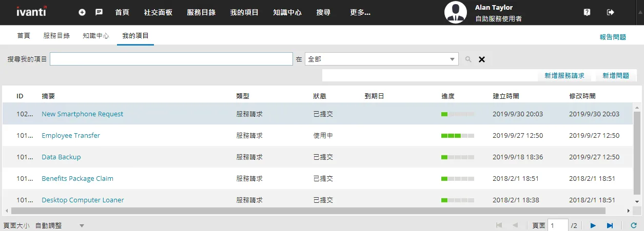Jump to the last page icon

pos(610,225)
